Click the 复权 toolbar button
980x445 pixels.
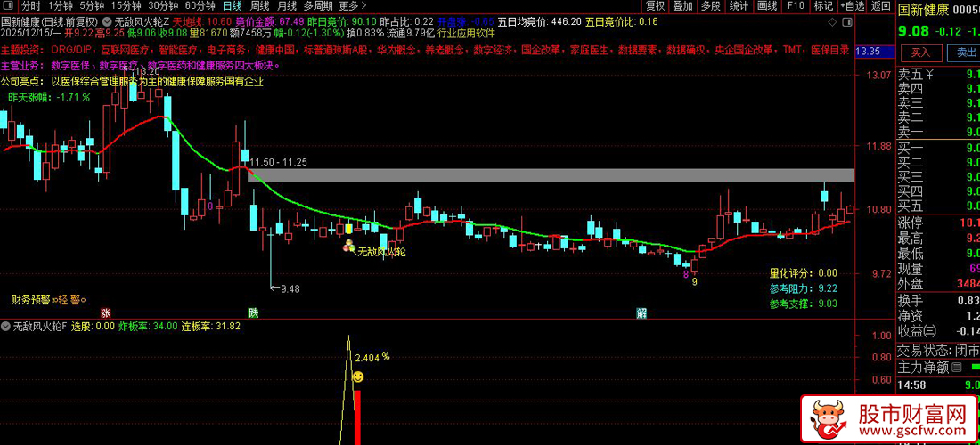tap(656, 6)
